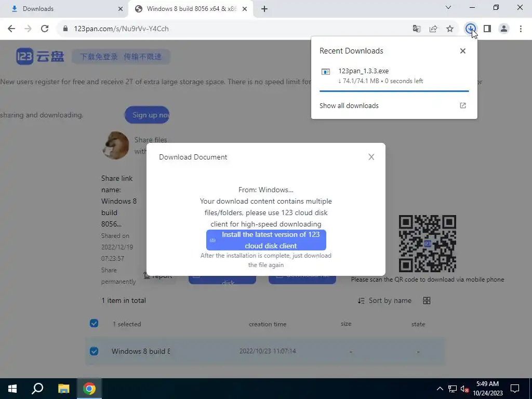Open the Chrome three-dot menu

click(x=521, y=29)
